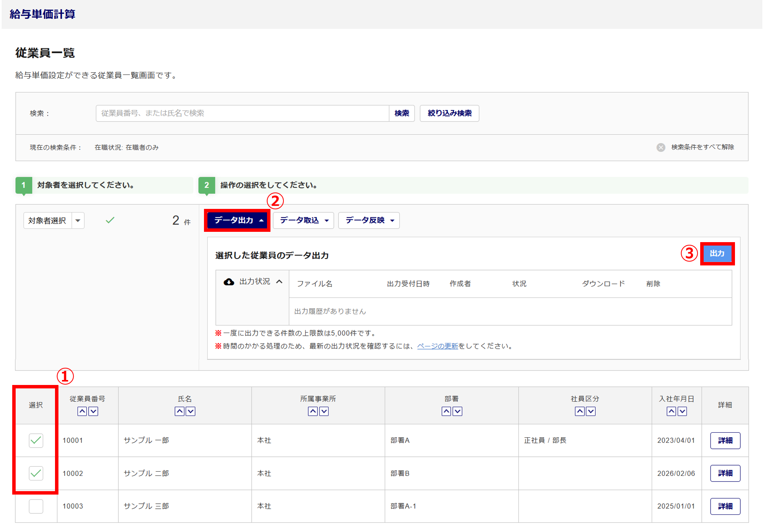Uncheck employee 10001 selection checkbox
This screenshot has height=532, width=764.
36,440
